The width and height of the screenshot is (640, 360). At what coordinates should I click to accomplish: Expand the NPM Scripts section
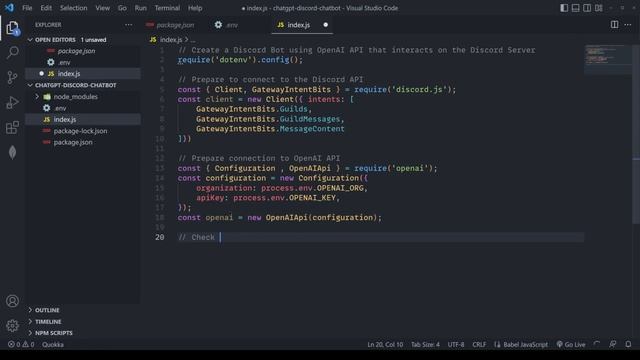[83, 333]
